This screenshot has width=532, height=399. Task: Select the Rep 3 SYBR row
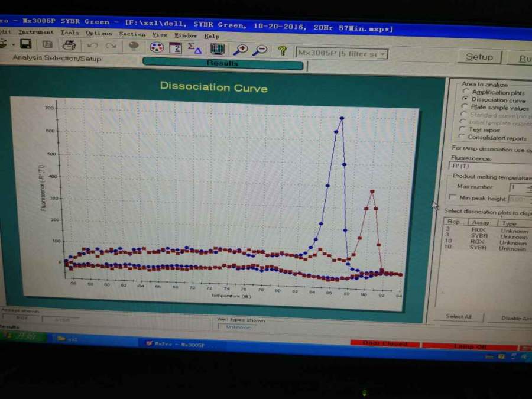coord(487,235)
